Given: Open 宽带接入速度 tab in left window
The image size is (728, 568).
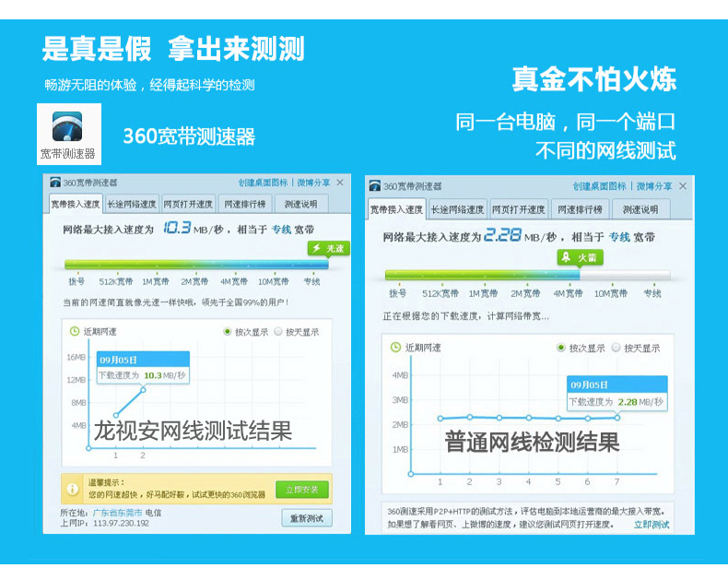Looking at the screenshot, I should [76, 205].
